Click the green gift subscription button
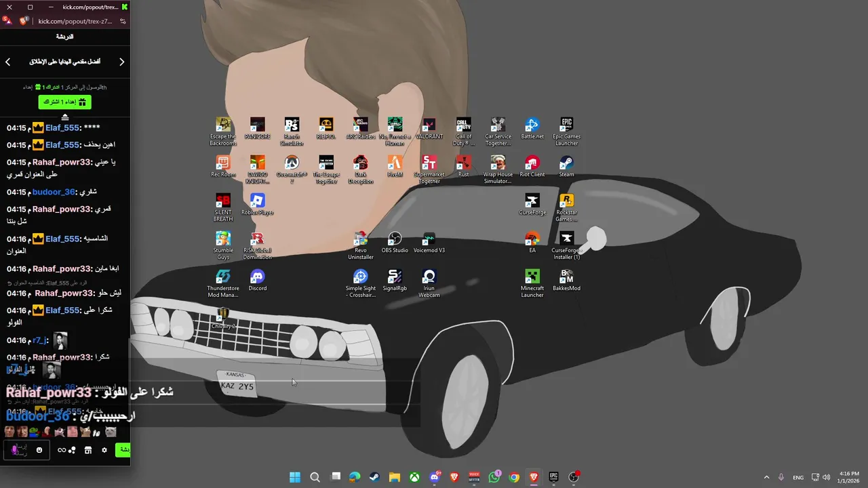The image size is (868, 488). point(64,102)
